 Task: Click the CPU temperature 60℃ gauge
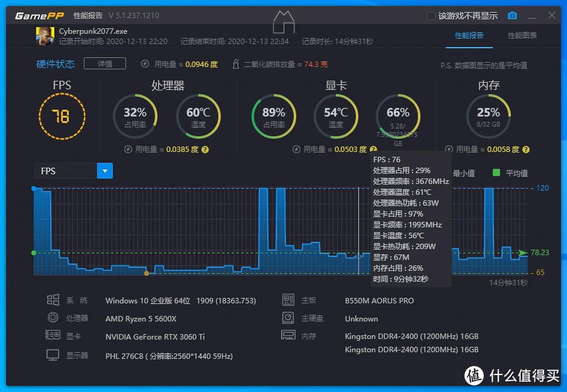[198, 116]
